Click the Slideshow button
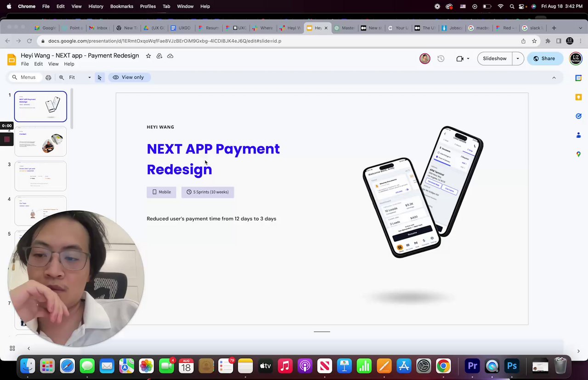 coord(495,58)
